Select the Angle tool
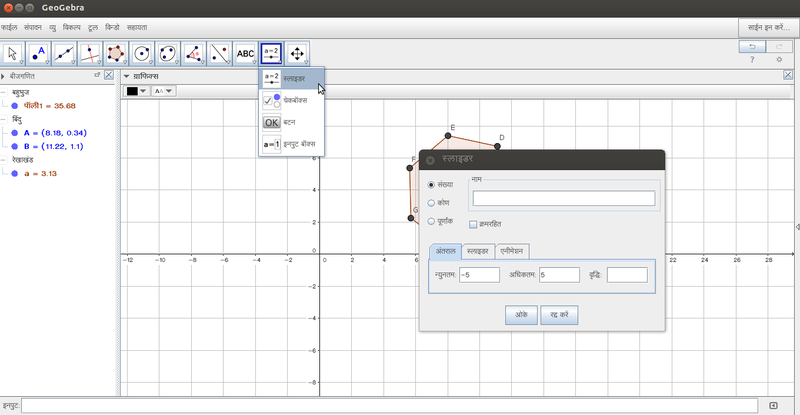This screenshot has width=800, height=415. [194, 54]
